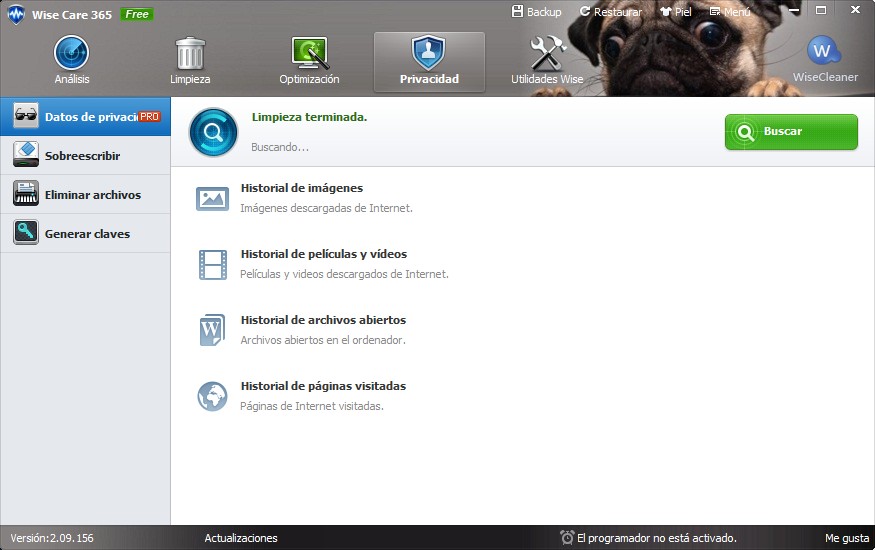Minimize the Wise Care 365 window
This screenshot has height=550, width=875.
click(794, 11)
